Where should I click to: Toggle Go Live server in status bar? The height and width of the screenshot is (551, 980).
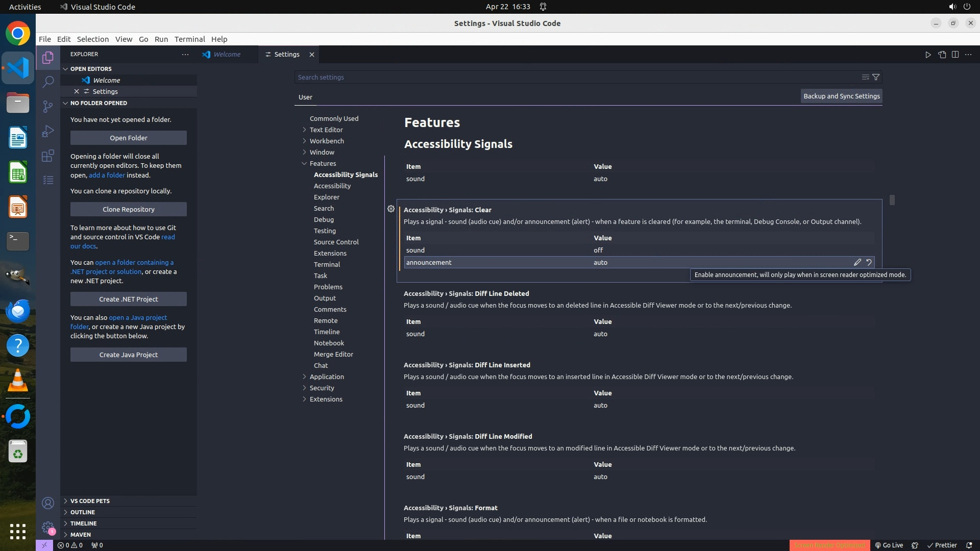point(889,545)
